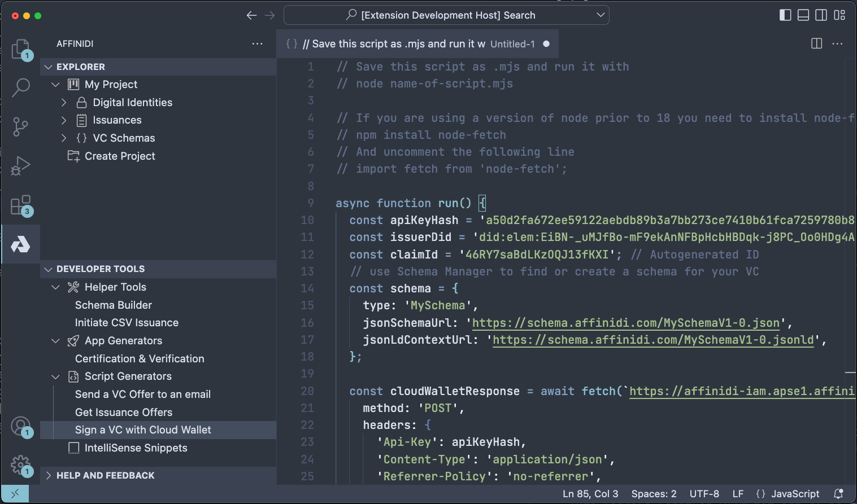Viewport: 857px width, 504px height.
Task: Open the Search view in activity bar
Action: (x=21, y=87)
